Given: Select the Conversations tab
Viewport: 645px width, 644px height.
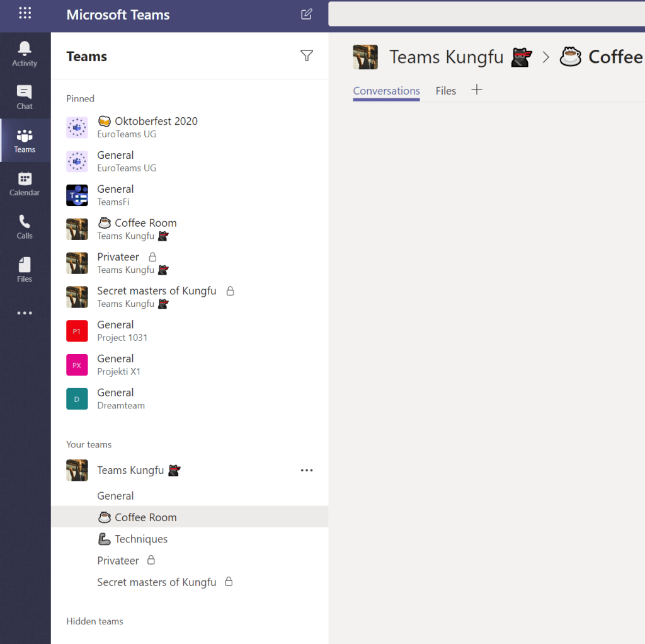Looking at the screenshot, I should (386, 91).
